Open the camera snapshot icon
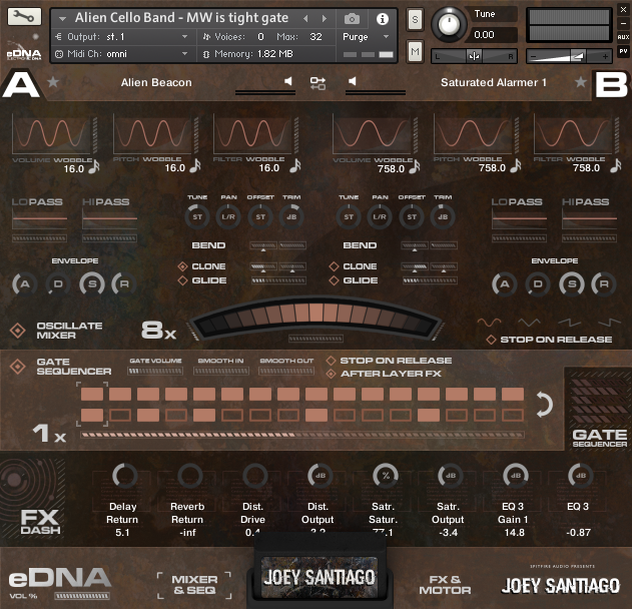 click(352, 18)
